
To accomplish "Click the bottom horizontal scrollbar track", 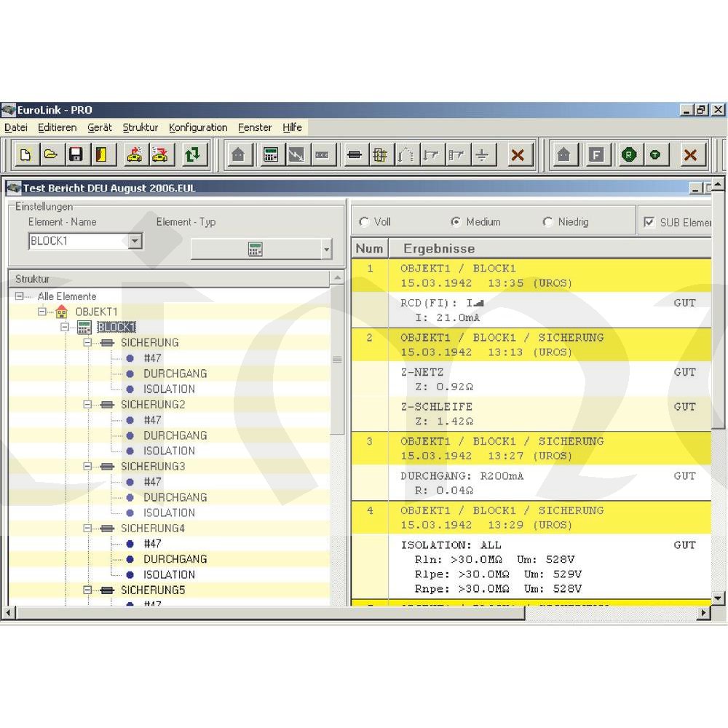I will pos(610,613).
